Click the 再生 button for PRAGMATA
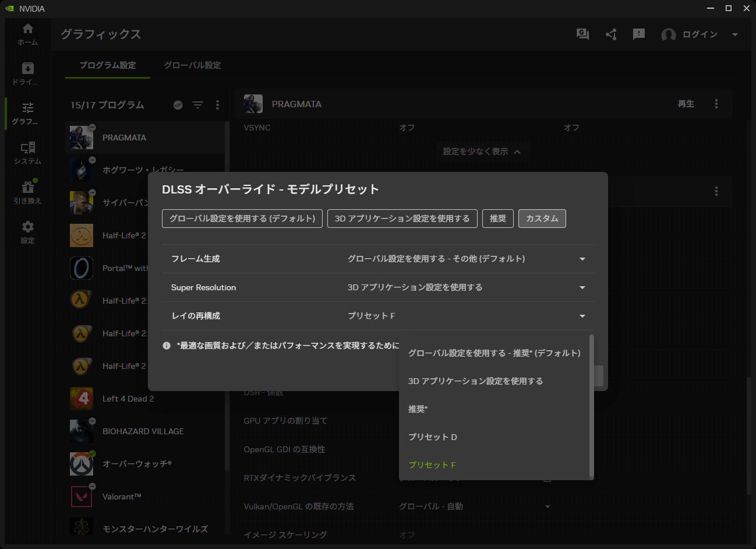The height and width of the screenshot is (549, 756). pyautogui.click(x=686, y=104)
